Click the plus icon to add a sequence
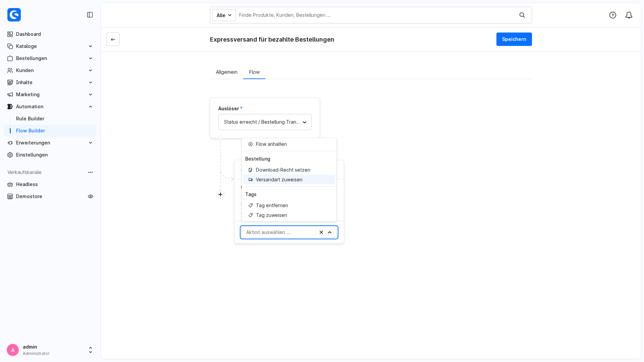Viewport: 644px width, 362px height. [x=220, y=194]
